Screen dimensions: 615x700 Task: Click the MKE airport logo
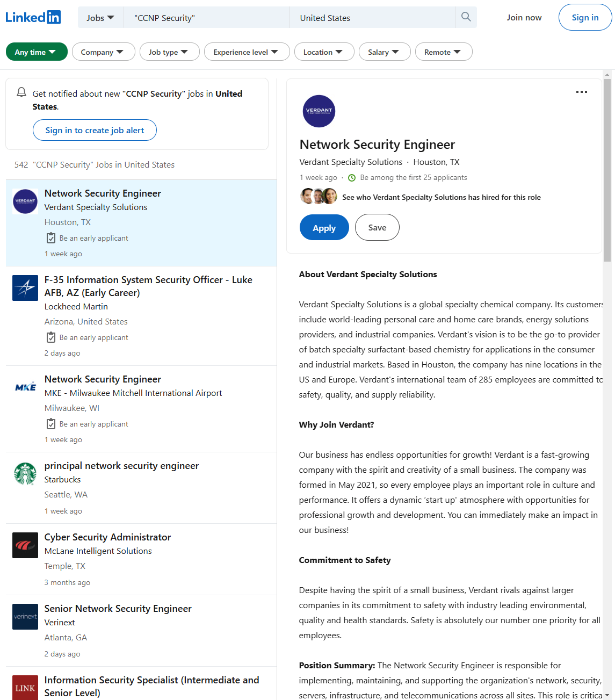pyautogui.click(x=25, y=387)
